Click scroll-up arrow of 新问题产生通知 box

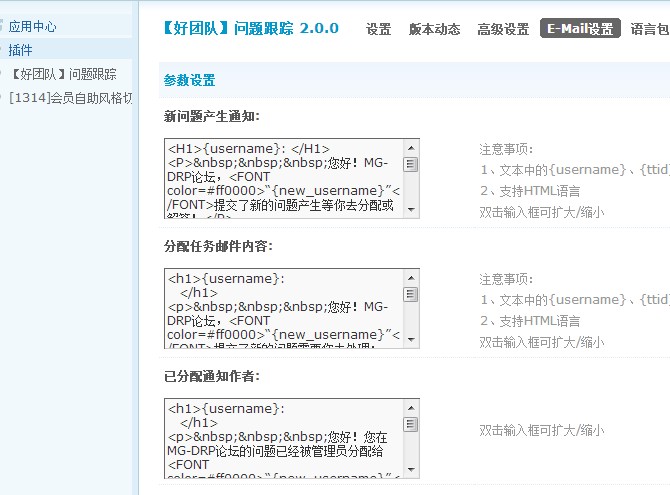411,148
